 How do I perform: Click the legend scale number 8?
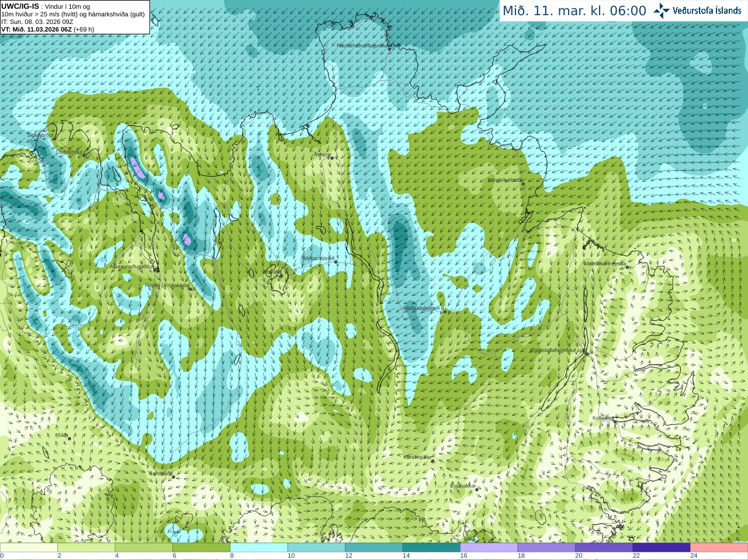232,556
